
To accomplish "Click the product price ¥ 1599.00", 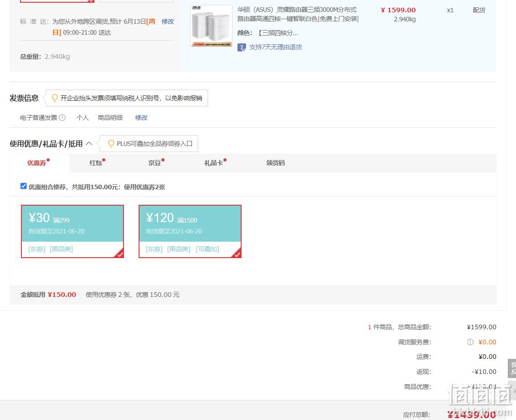I will (x=398, y=10).
